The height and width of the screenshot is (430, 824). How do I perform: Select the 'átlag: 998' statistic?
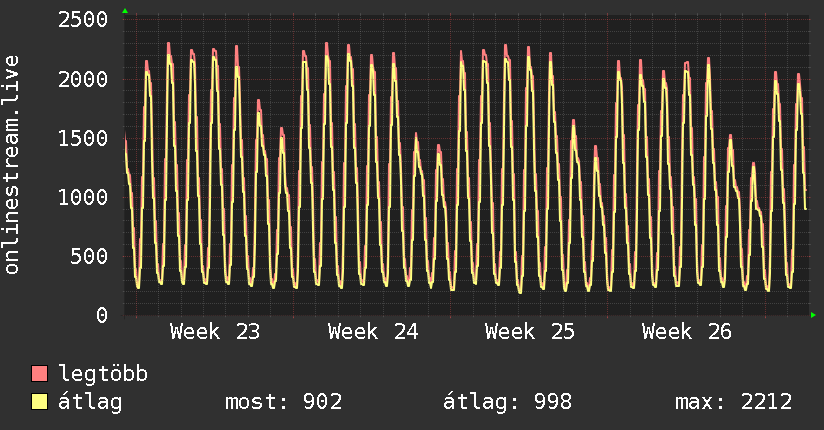[x=507, y=402]
